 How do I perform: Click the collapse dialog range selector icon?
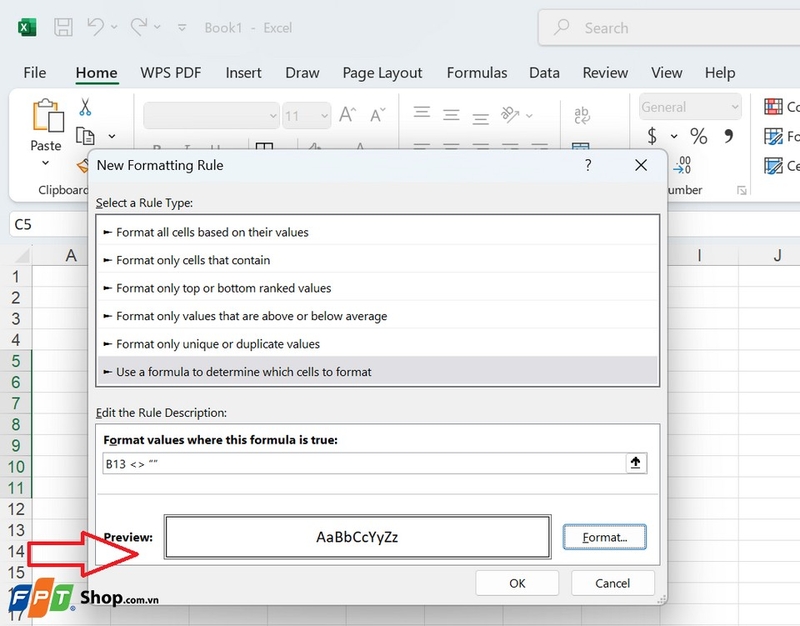[x=636, y=463]
